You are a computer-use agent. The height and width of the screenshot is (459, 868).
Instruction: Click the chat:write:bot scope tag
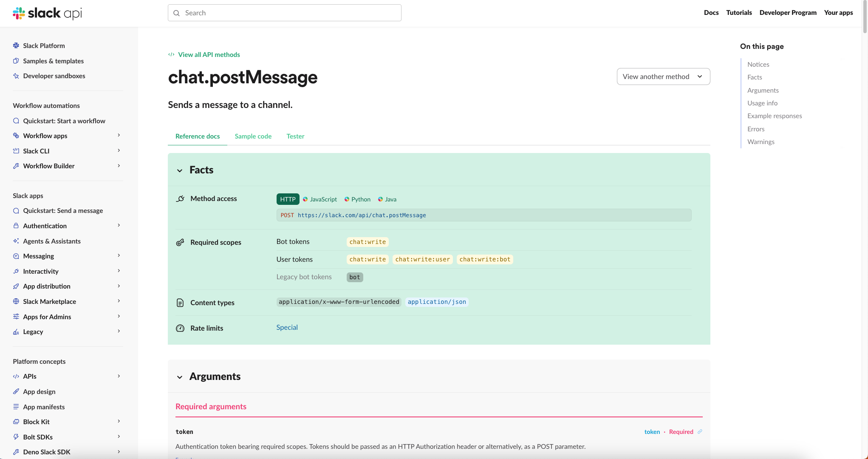tap(485, 259)
